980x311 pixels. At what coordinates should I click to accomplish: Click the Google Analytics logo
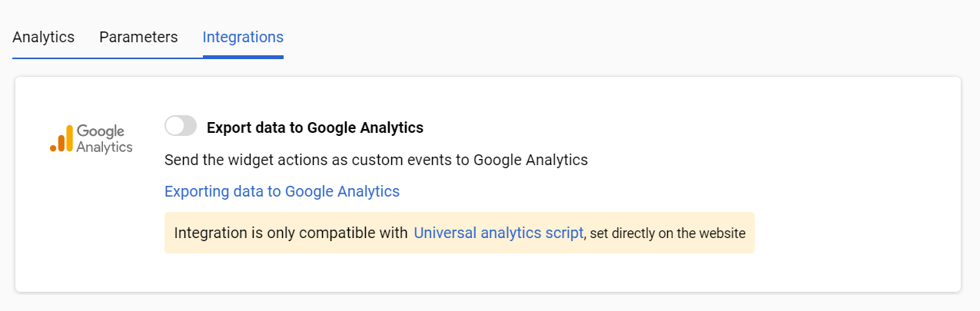(x=91, y=139)
